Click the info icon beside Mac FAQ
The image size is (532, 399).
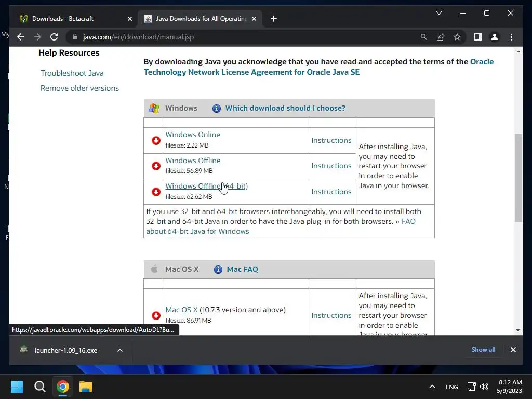point(218,270)
